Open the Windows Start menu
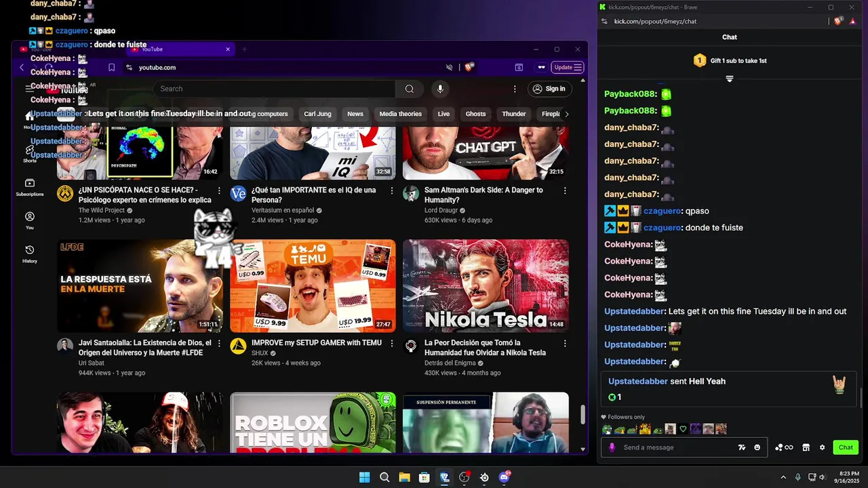The height and width of the screenshot is (488, 868). coord(364,477)
